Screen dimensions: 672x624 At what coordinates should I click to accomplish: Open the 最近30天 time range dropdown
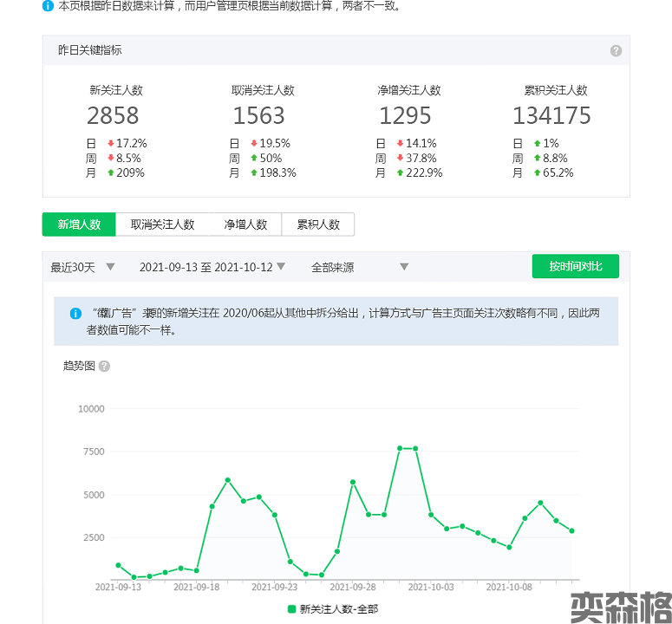point(82,267)
